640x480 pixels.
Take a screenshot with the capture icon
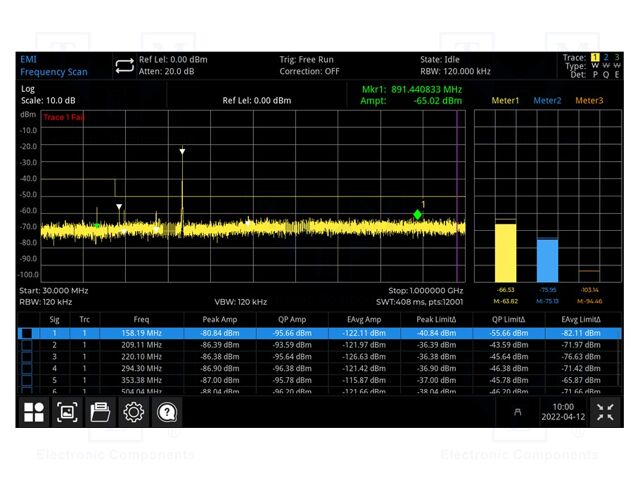tap(67, 412)
